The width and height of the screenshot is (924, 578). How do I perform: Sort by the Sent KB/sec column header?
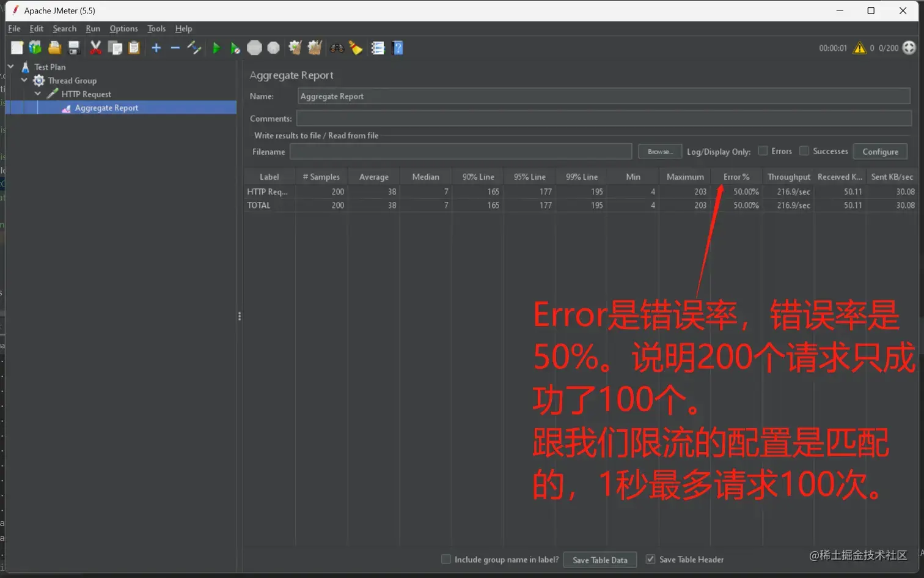coord(892,177)
